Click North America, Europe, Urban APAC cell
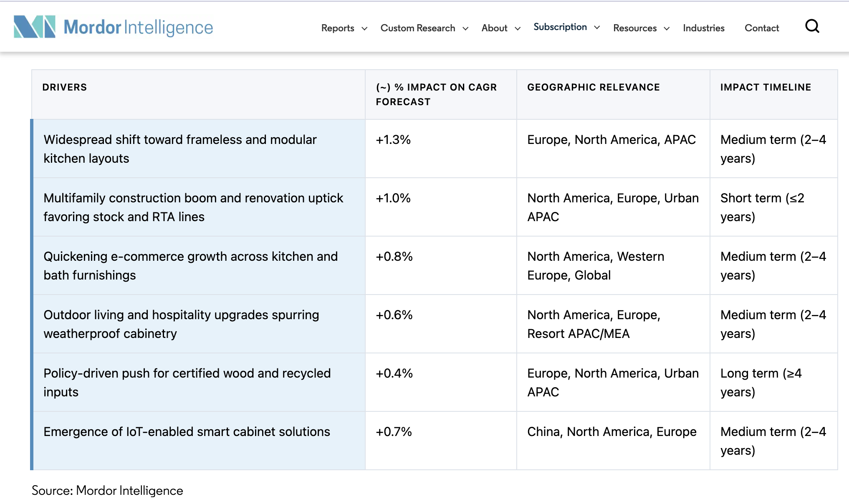This screenshot has height=504, width=849. (613, 207)
